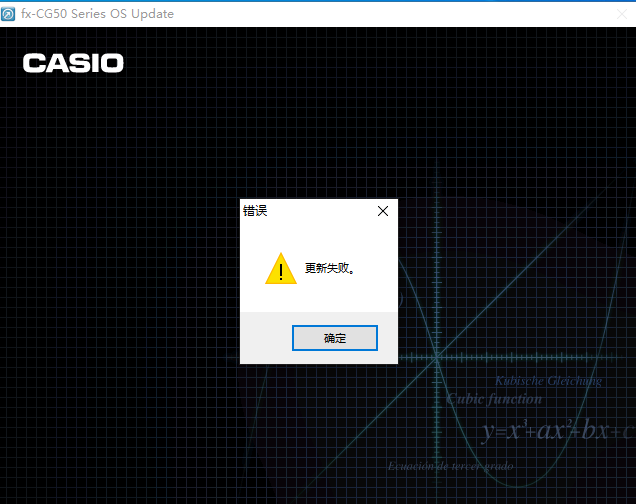636x504 pixels.
Task: Click the grey footer area of the dialog
Action: (x=266, y=337)
